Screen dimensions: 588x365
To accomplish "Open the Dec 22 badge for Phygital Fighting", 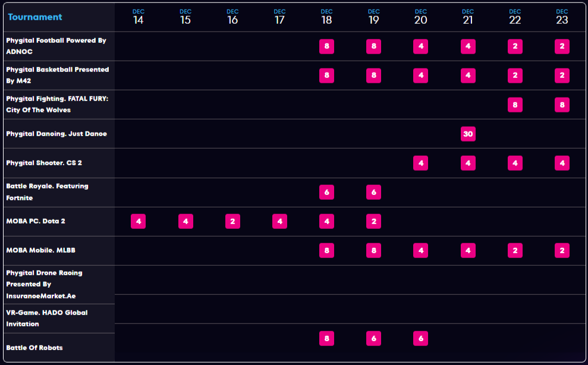I will (x=515, y=105).
